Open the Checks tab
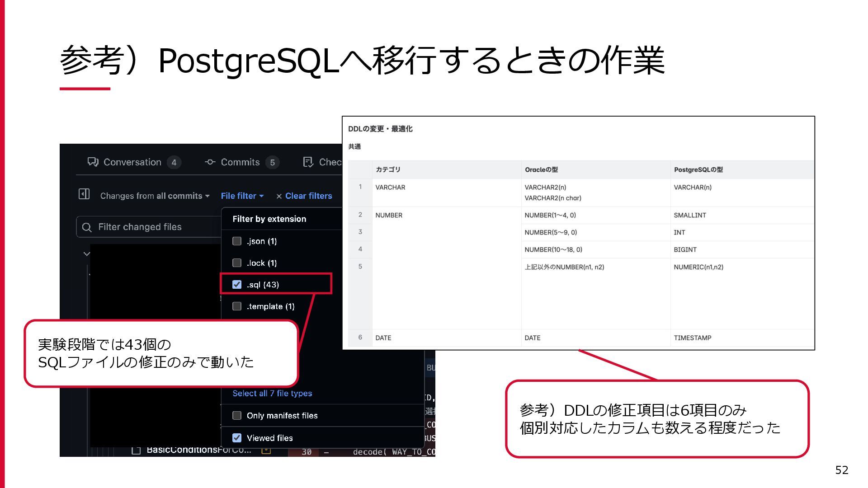This screenshot has width=868, height=488. [x=322, y=162]
